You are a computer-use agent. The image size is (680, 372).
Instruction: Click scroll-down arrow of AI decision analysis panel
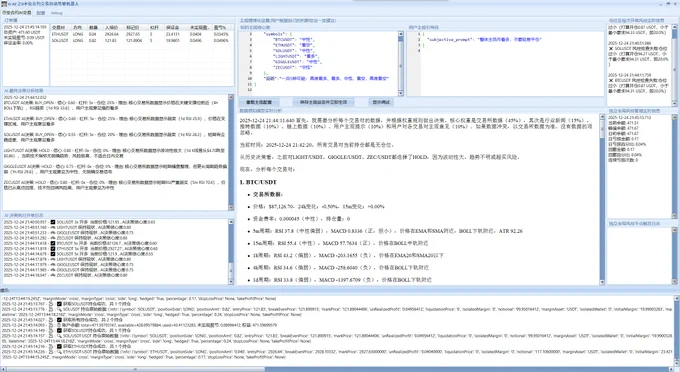[x=231, y=207]
